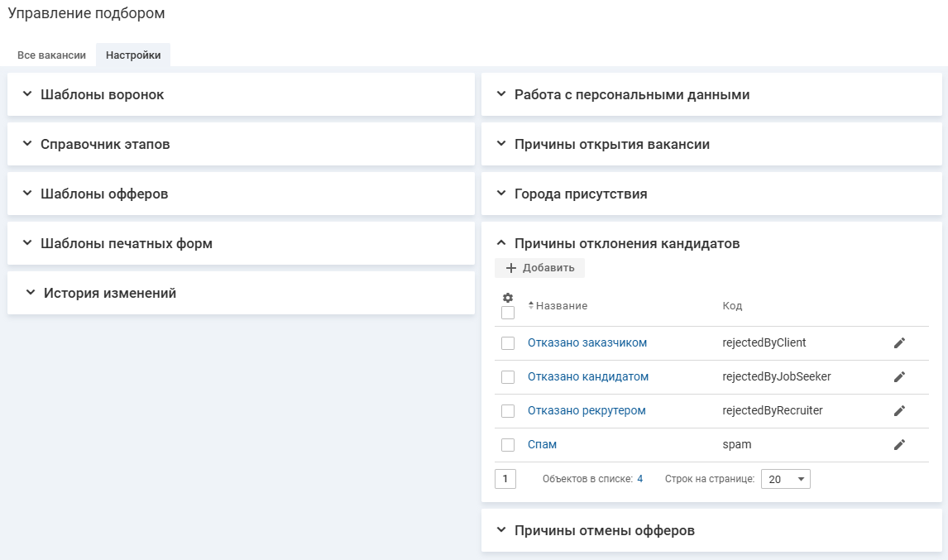Image resolution: width=948 pixels, height=560 pixels.
Task: Check the box for 'Отказано заказчиком'
Action: pos(508,343)
